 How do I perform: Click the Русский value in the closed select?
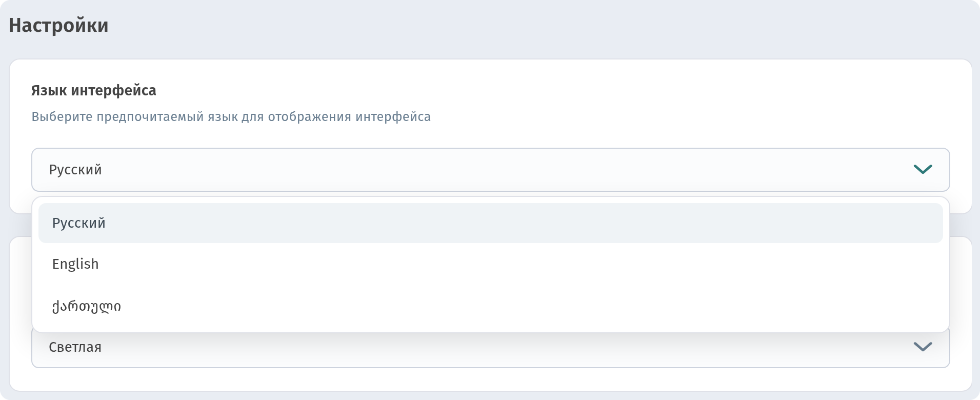coord(75,170)
